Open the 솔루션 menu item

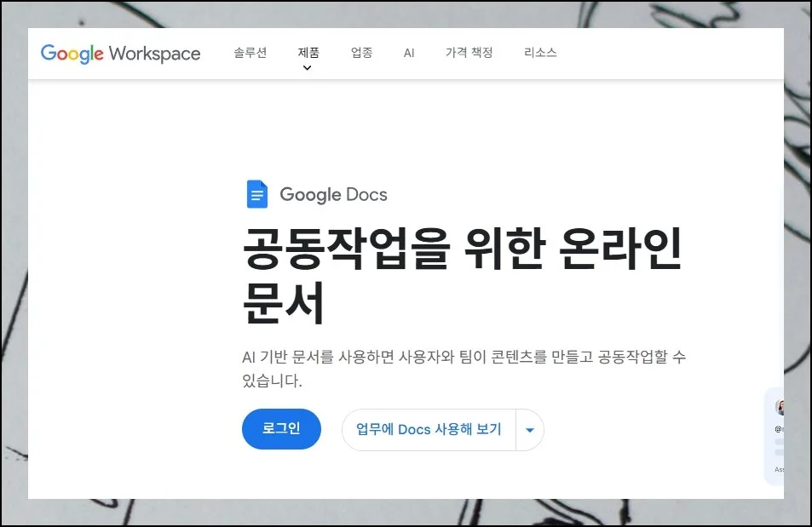point(249,52)
